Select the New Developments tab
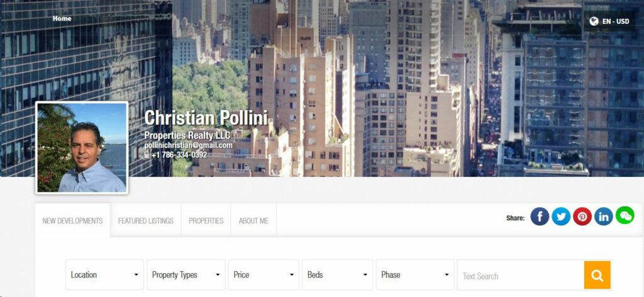The height and width of the screenshot is (297, 644). pos(73,221)
